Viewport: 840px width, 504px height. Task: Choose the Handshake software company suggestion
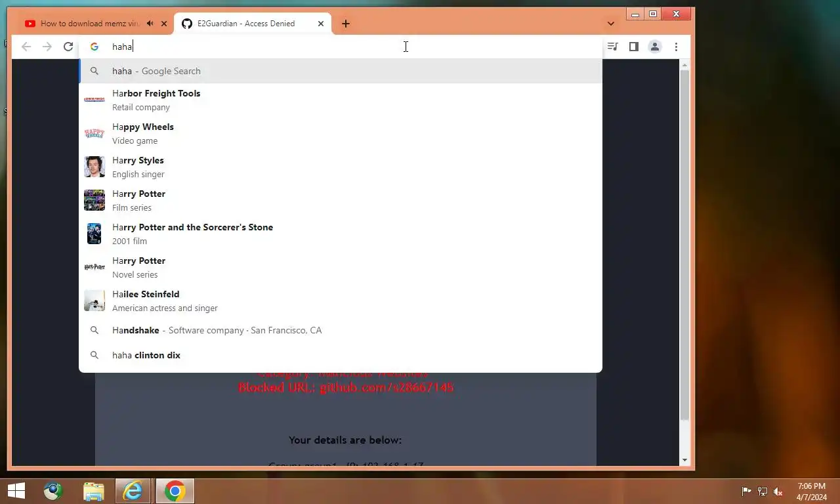pos(340,330)
